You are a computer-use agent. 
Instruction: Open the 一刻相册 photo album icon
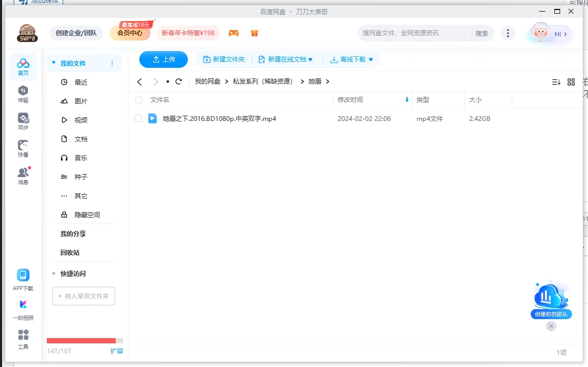23,307
